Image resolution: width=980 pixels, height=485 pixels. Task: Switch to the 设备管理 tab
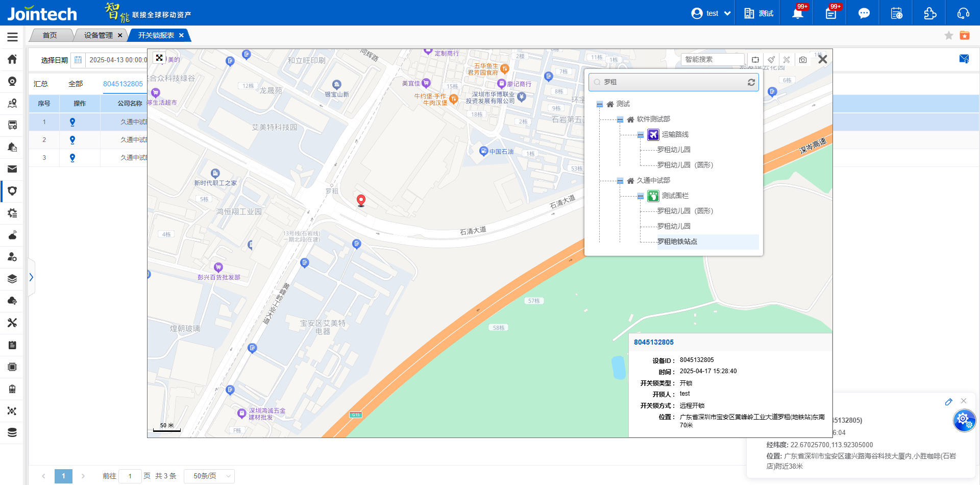coord(99,35)
